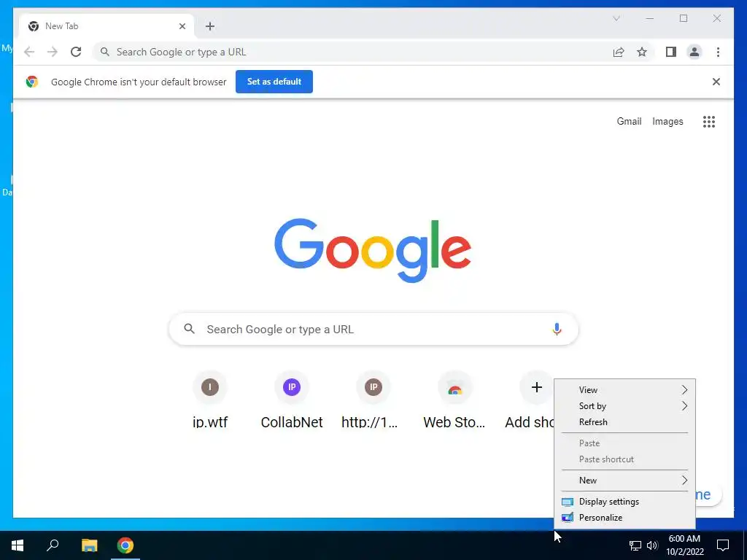Start voice search with the microphone icon

click(557, 329)
